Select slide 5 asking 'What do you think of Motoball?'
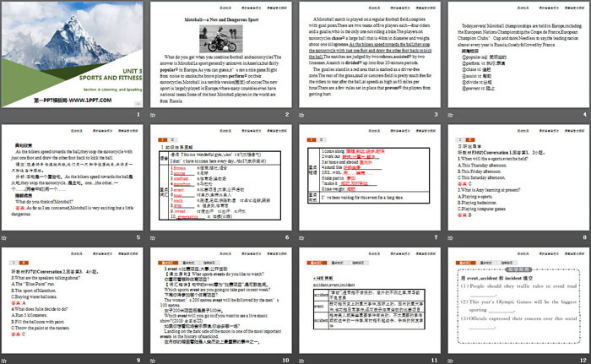This screenshot has width=591, height=364. [x=72, y=177]
